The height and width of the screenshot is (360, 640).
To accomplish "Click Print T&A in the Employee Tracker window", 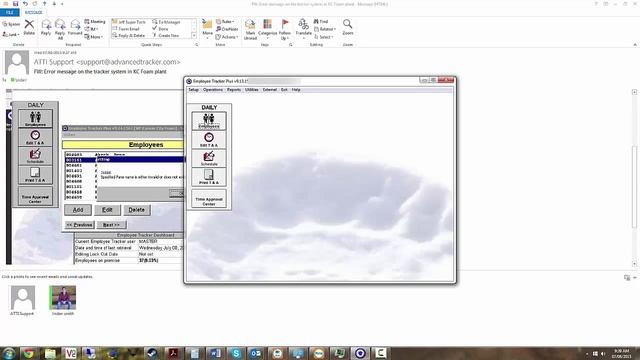I will 209,177.
